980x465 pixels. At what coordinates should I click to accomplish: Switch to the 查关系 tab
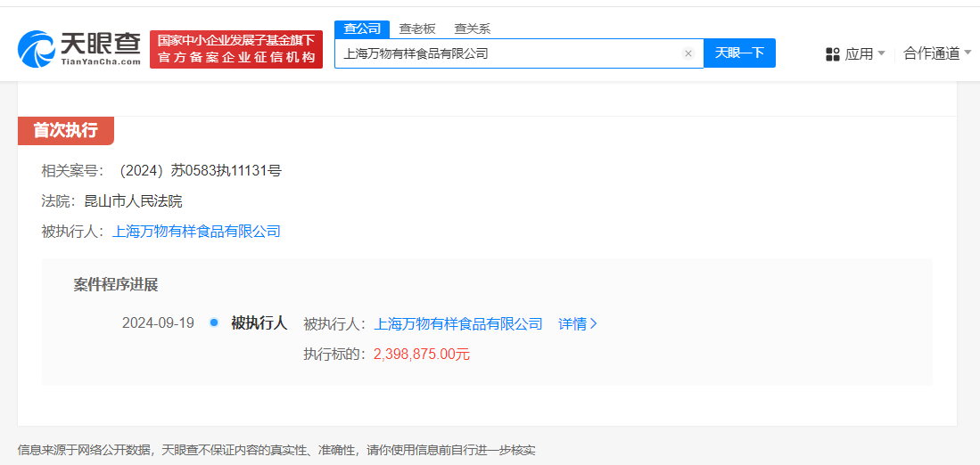point(472,29)
